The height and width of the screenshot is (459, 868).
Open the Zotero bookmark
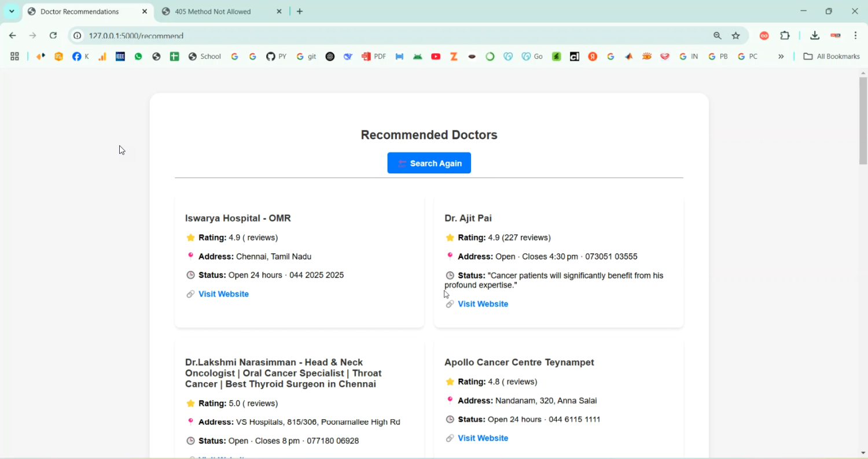454,56
